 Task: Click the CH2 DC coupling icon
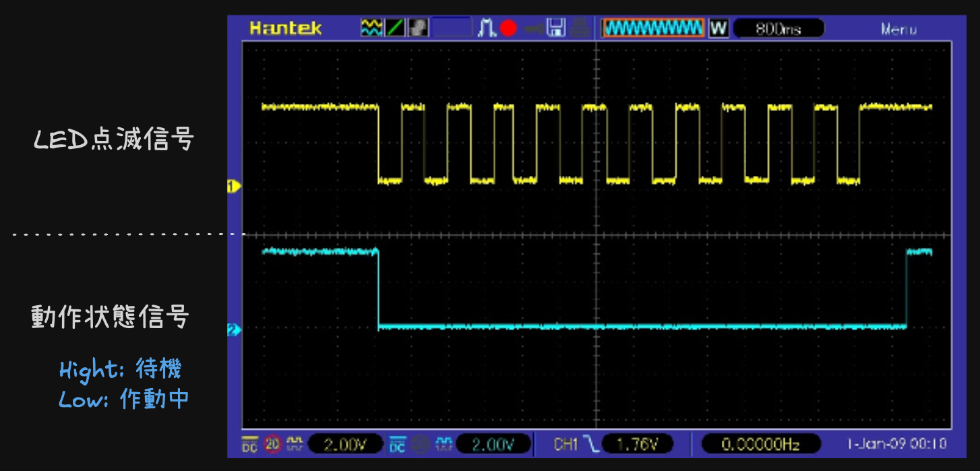[x=398, y=444]
